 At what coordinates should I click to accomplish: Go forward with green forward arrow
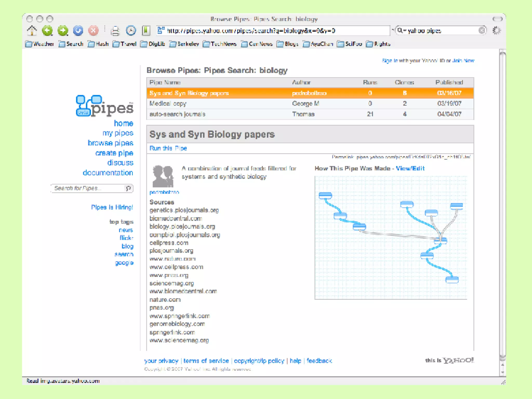[63, 31]
